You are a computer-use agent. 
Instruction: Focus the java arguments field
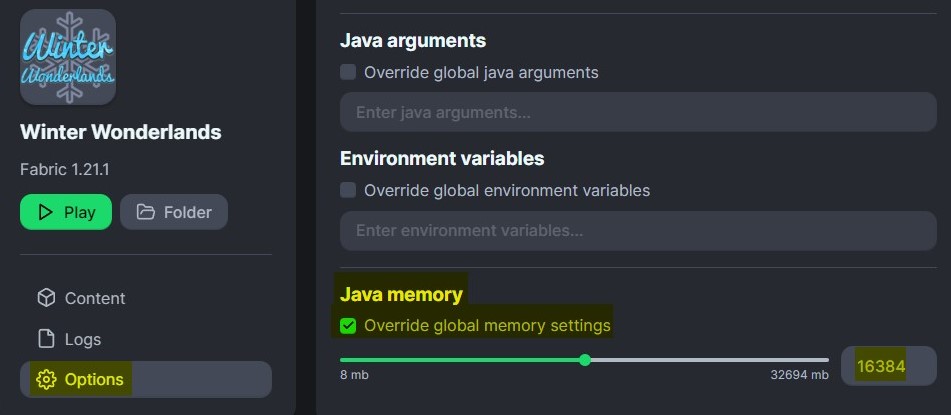638,112
